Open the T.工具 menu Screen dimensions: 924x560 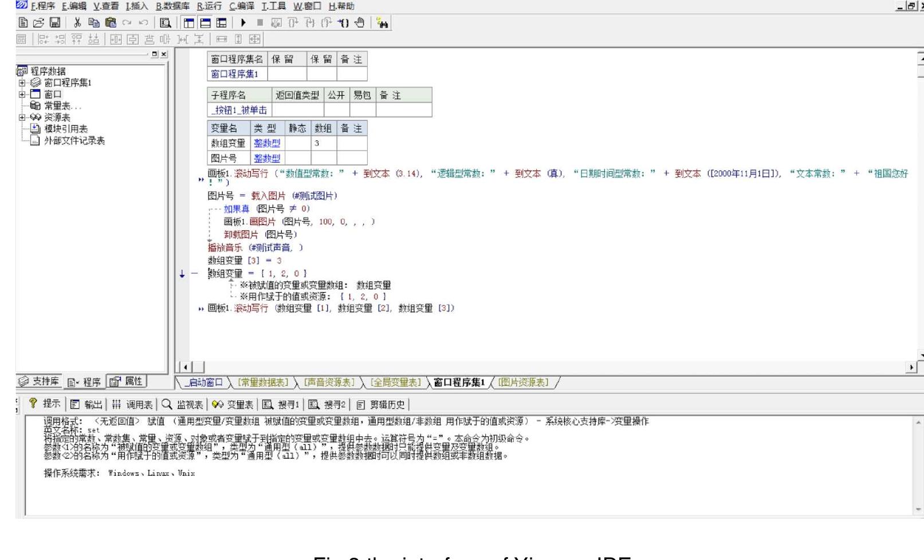click(274, 6)
